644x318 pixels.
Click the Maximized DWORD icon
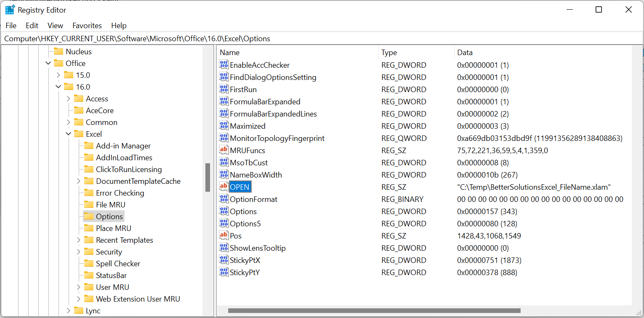click(224, 126)
